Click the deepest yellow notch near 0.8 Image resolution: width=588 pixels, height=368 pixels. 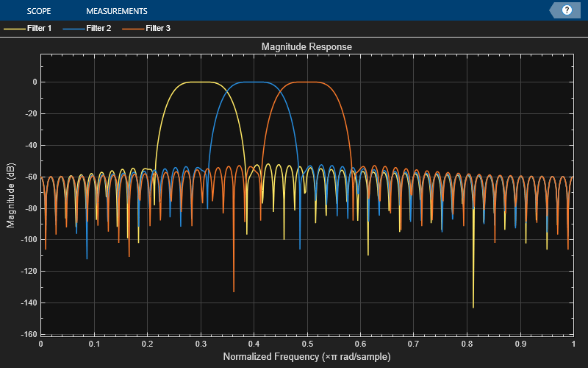coord(473,305)
